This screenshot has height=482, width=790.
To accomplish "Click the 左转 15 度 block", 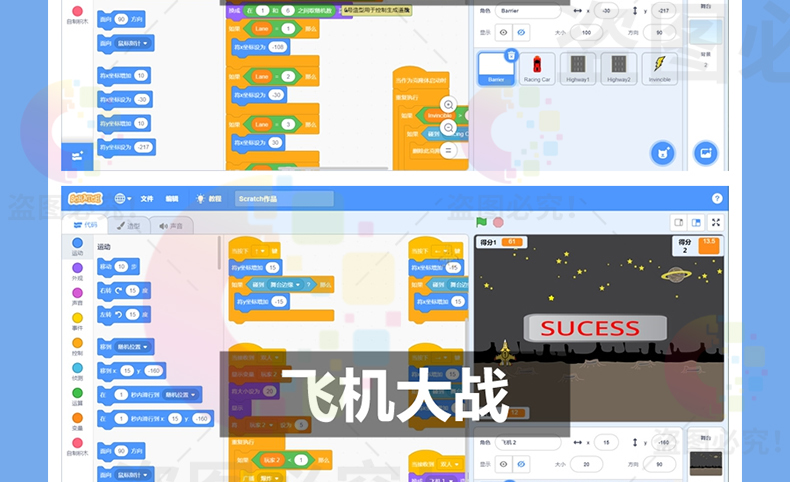I will click(x=124, y=315).
